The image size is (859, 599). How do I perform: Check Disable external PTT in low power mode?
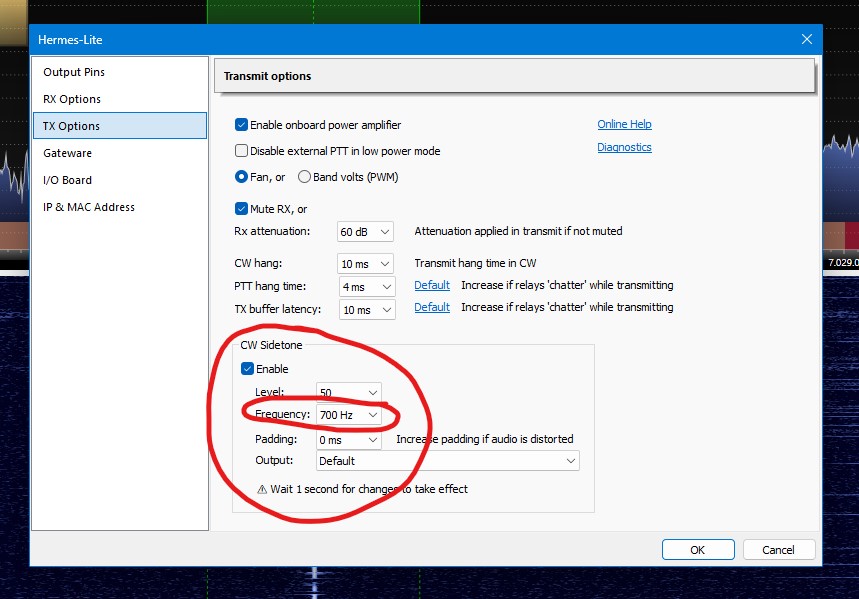(x=241, y=151)
